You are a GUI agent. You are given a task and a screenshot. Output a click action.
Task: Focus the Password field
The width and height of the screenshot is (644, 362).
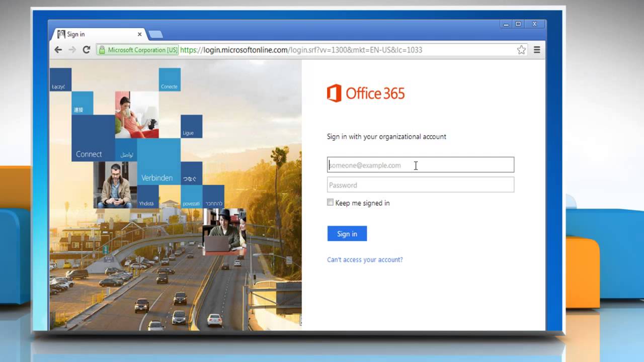[421, 185]
